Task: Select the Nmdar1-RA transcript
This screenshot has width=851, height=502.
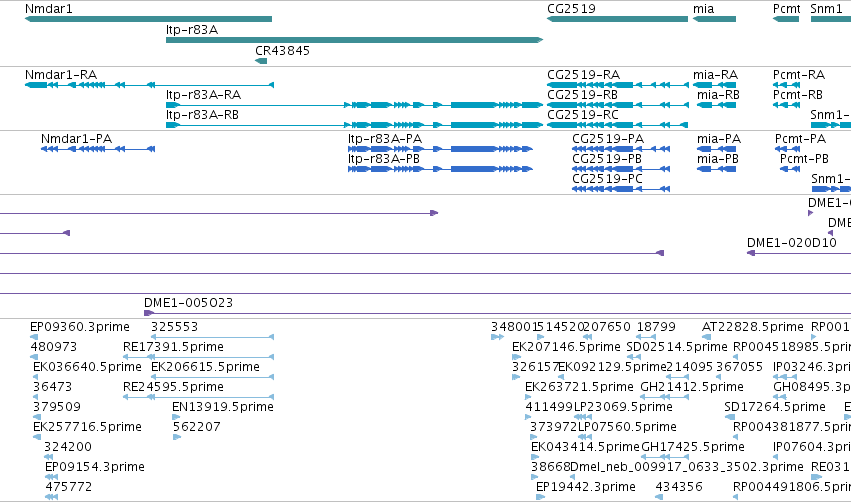Action: click(149, 85)
